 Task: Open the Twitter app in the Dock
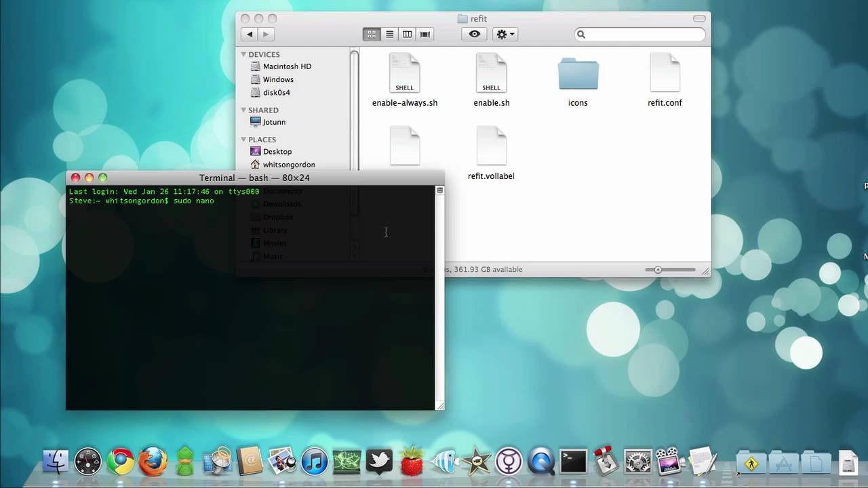click(x=379, y=462)
